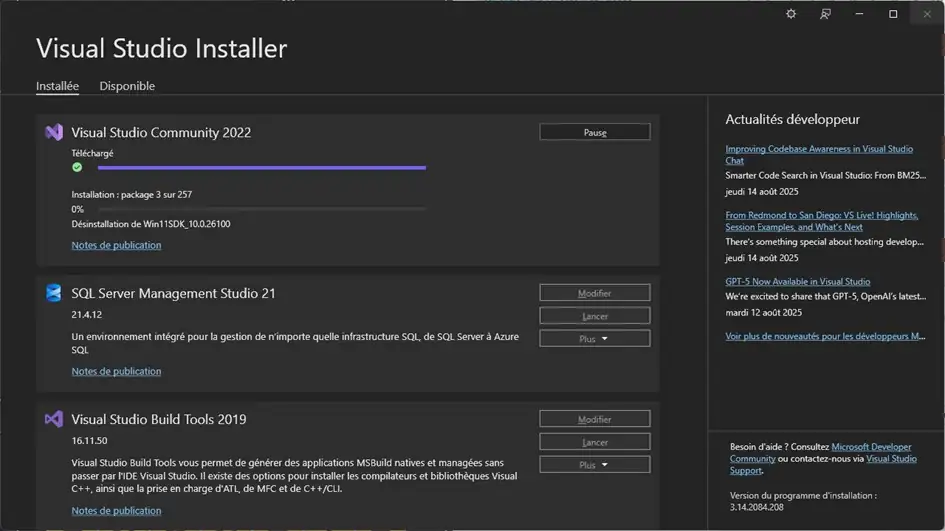Click the Visual Studio Community 2022 title

[161, 133]
